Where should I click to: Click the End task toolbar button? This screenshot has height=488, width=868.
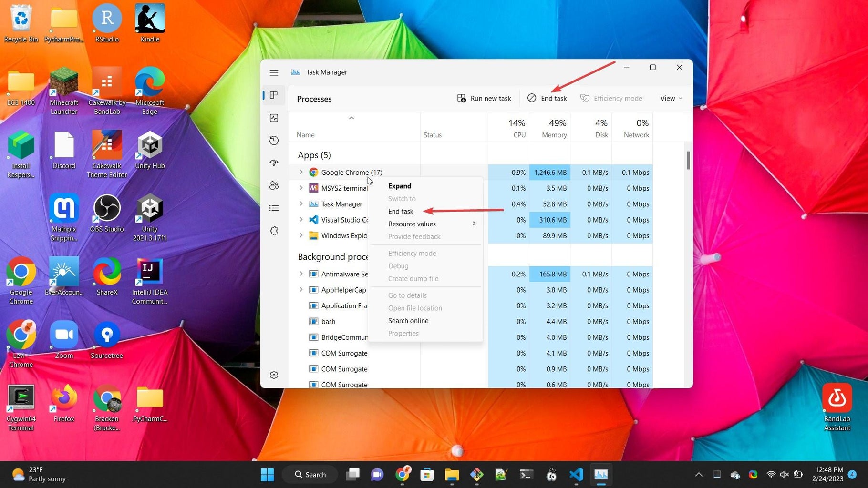click(x=548, y=98)
